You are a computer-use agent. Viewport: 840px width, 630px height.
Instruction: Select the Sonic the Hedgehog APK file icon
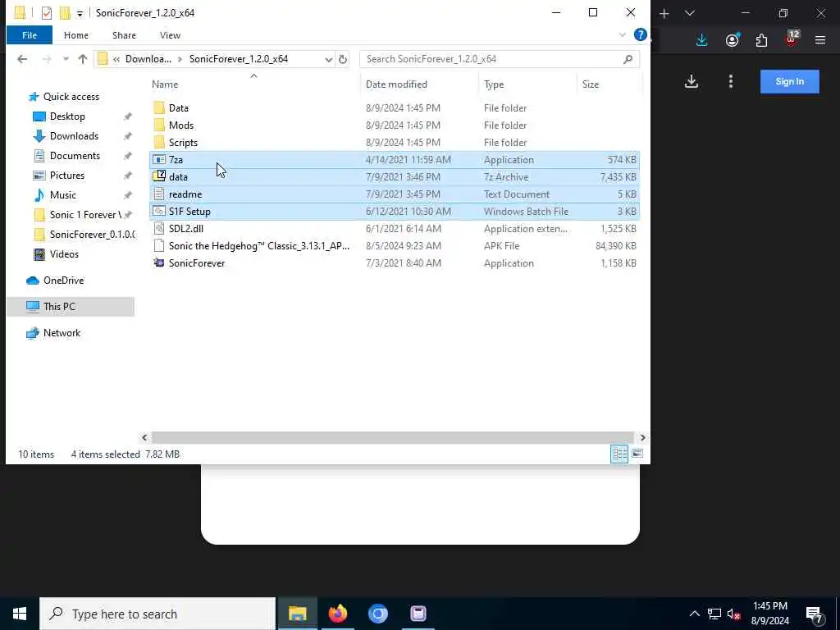(159, 245)
